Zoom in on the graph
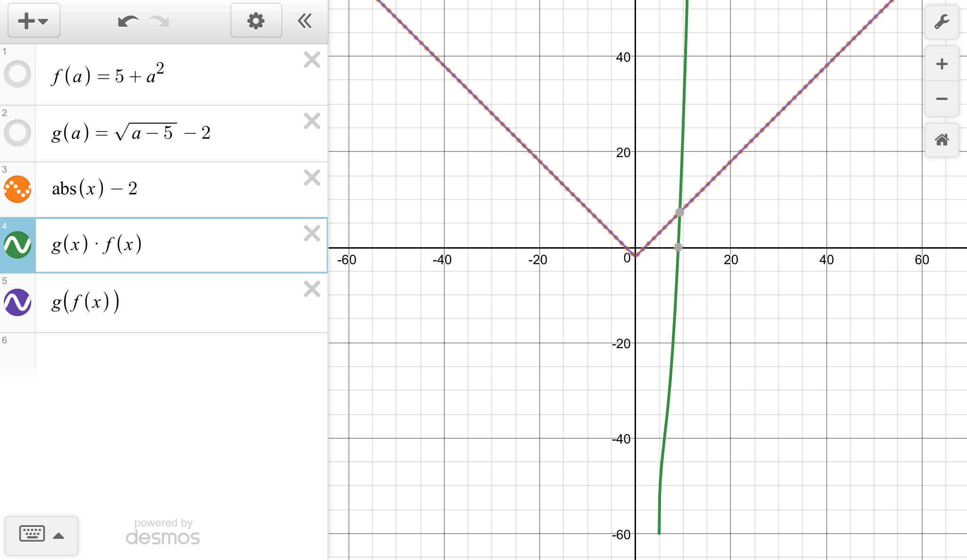 [x=942, y=64]
